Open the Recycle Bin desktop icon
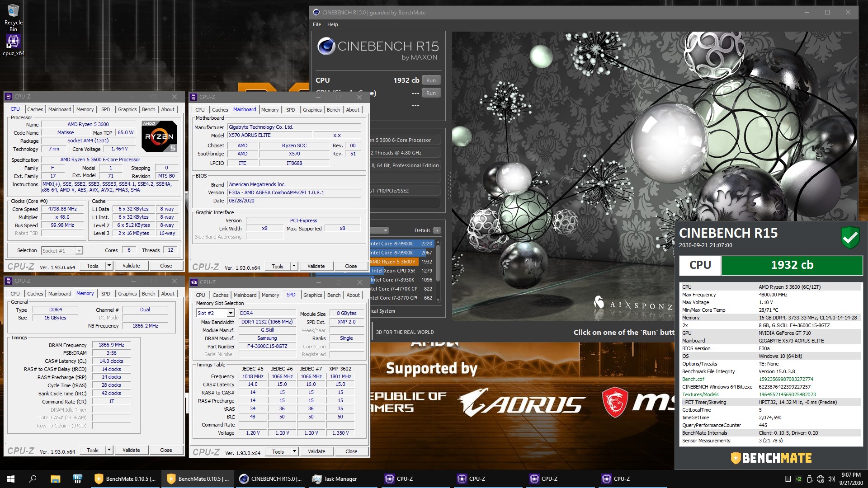868x488 pixels. (13, 17)
